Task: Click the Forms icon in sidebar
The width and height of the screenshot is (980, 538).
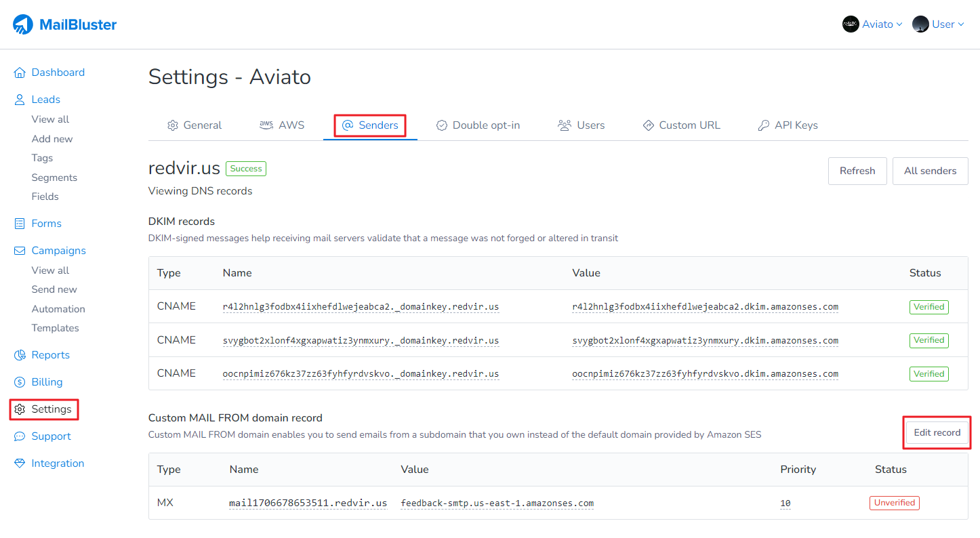Action: pyautogui.click(x=20, y=224)
